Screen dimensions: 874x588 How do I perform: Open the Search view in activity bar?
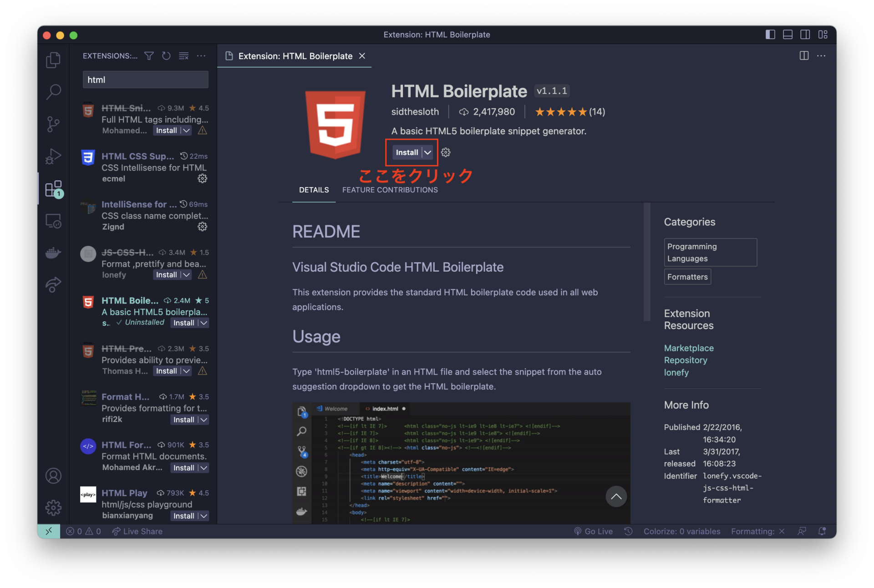tap(53, 91)
